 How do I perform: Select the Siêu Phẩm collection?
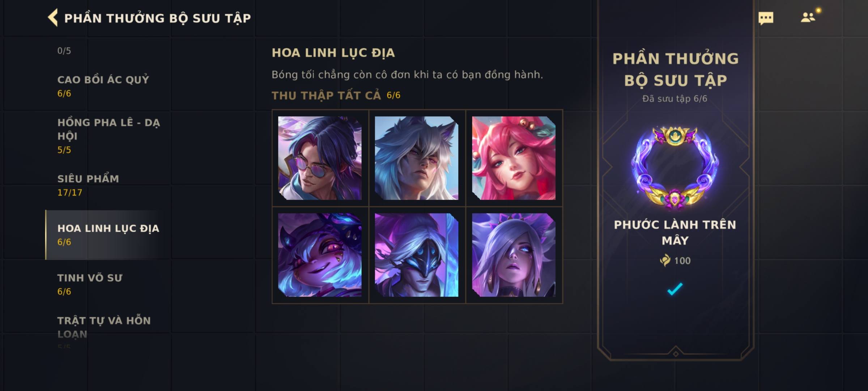(x=108, y=185)
